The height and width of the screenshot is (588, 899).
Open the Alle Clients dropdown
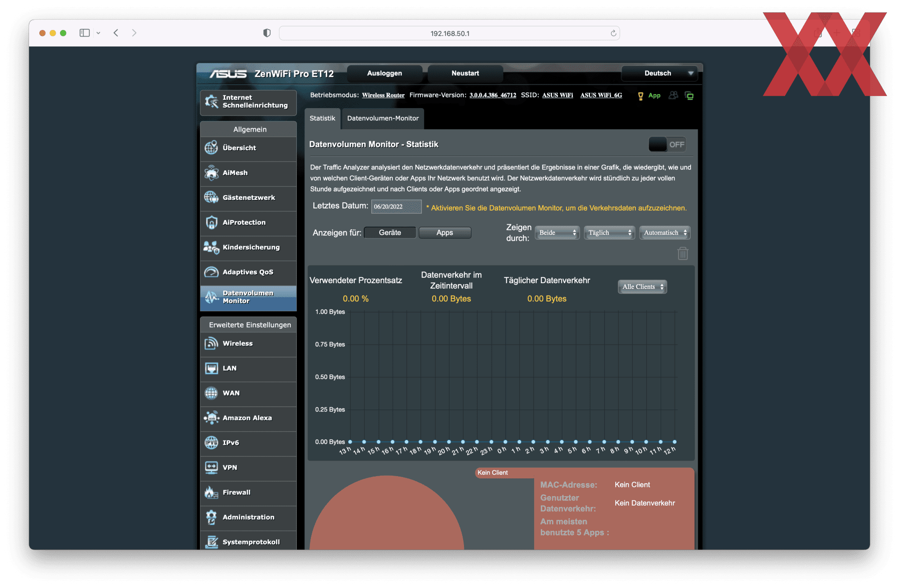tap(642, 287)
